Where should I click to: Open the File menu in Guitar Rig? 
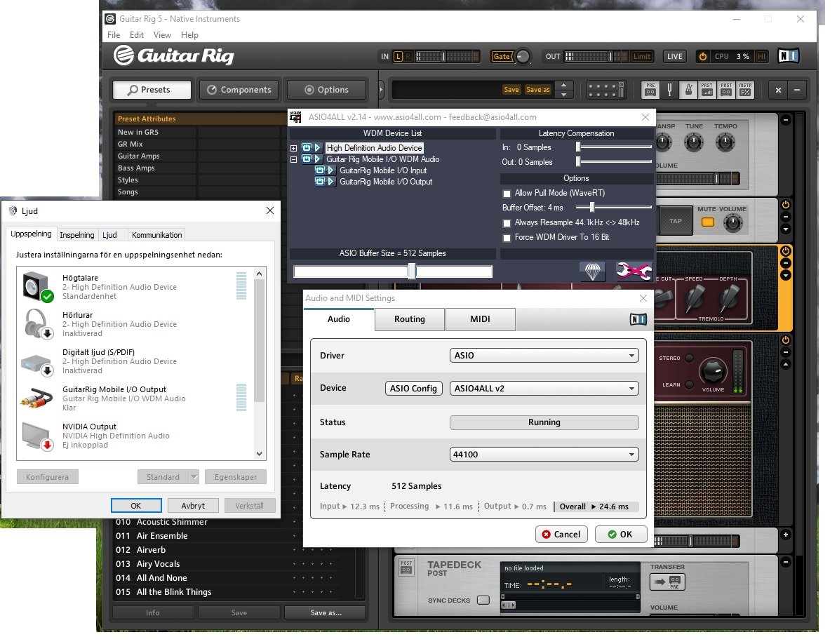[114, 34]
